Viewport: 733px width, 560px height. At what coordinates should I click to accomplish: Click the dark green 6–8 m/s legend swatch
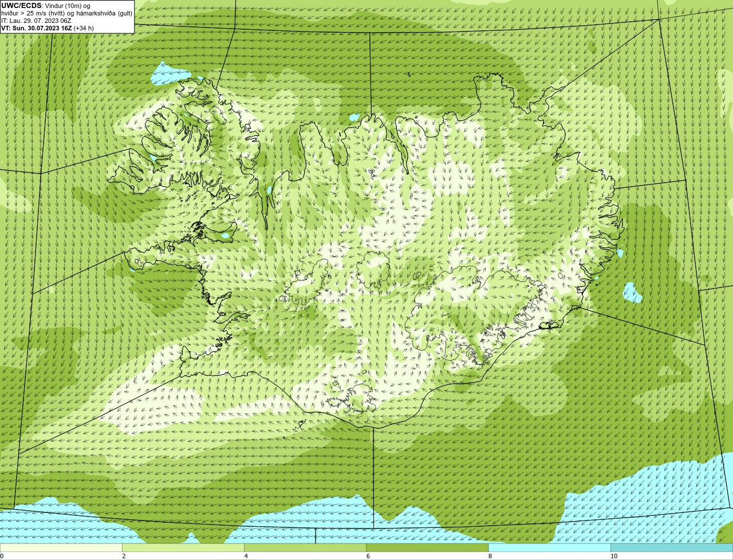click(x=428, y=548)
